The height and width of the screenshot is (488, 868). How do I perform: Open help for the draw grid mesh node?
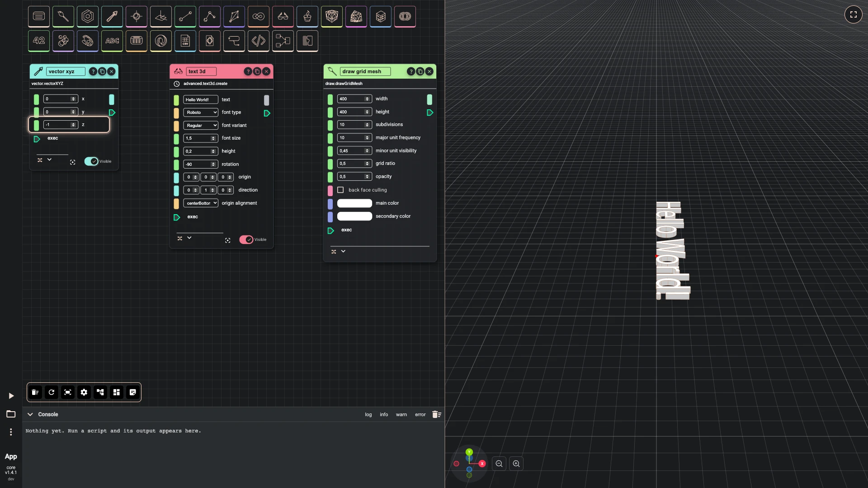click(x=410, y=71)
